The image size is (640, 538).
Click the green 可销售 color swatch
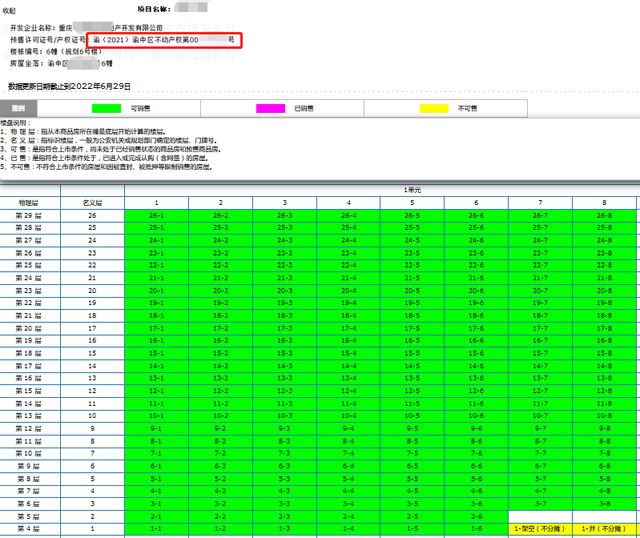(107, 108)
